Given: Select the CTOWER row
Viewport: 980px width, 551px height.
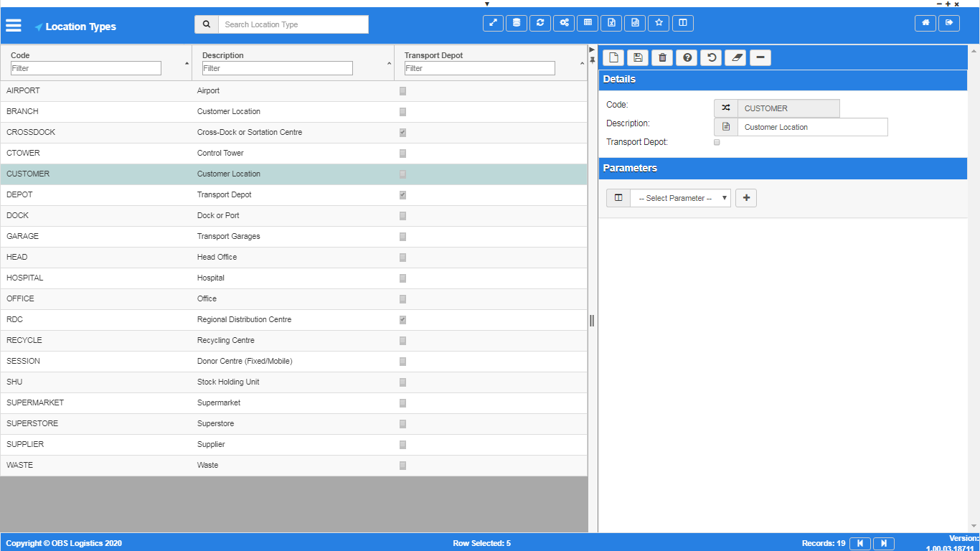Looking at the screenshot, I should point(293,154).
